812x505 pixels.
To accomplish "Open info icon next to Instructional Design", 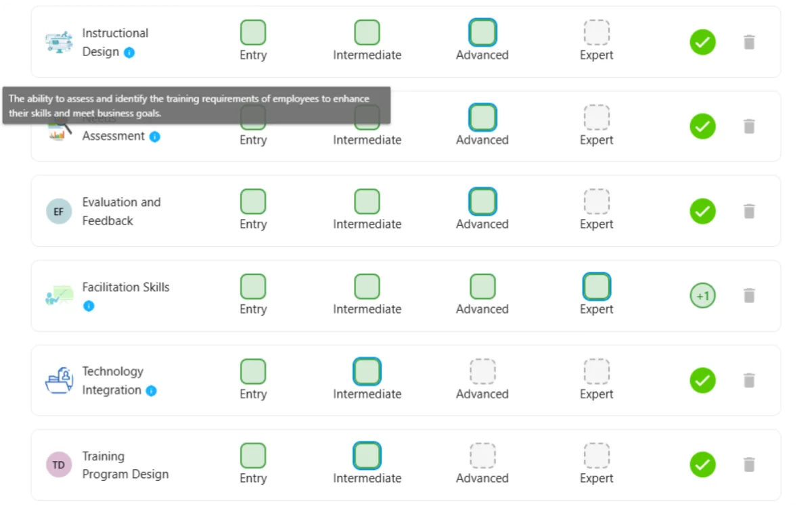I will click(129, 52).
